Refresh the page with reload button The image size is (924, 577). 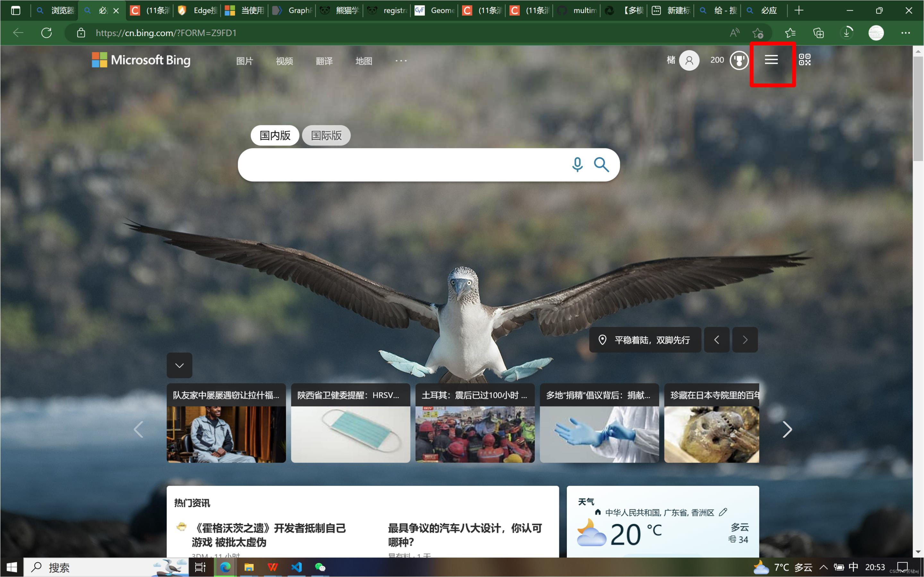pyautogui.click(x=47, y=33)
